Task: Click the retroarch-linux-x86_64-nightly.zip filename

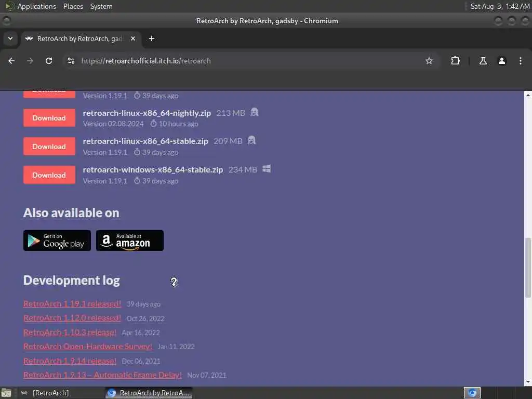Action: click(147, 113)
